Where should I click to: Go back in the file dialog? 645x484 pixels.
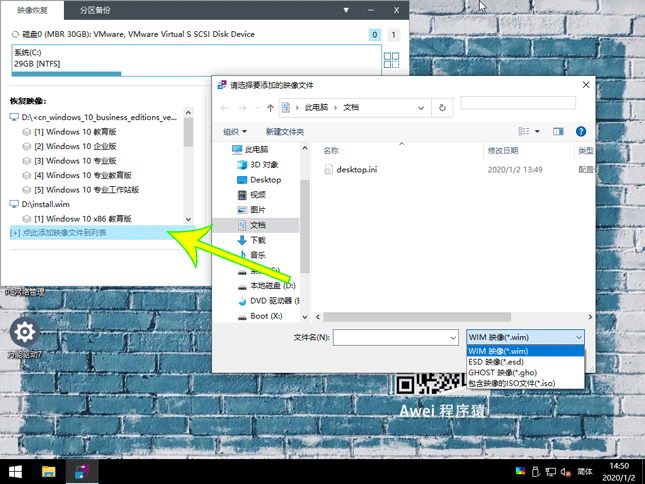[x=224, y=108]
